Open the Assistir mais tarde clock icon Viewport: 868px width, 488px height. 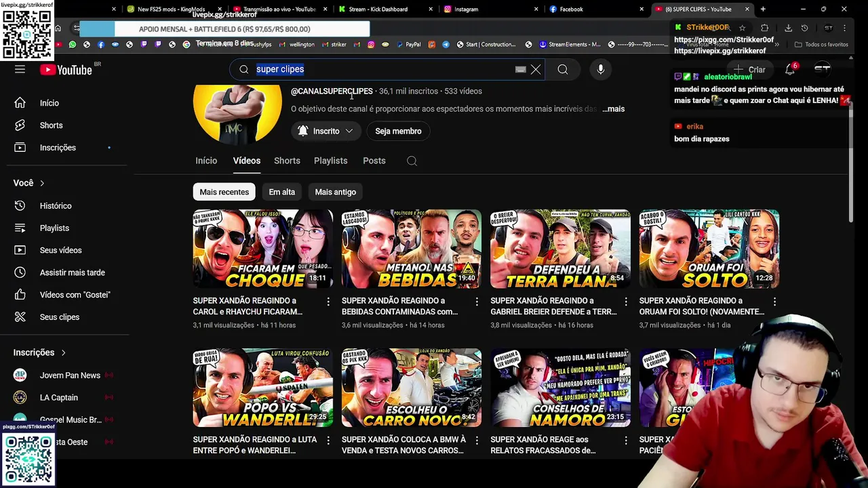[x=20, y=272]
